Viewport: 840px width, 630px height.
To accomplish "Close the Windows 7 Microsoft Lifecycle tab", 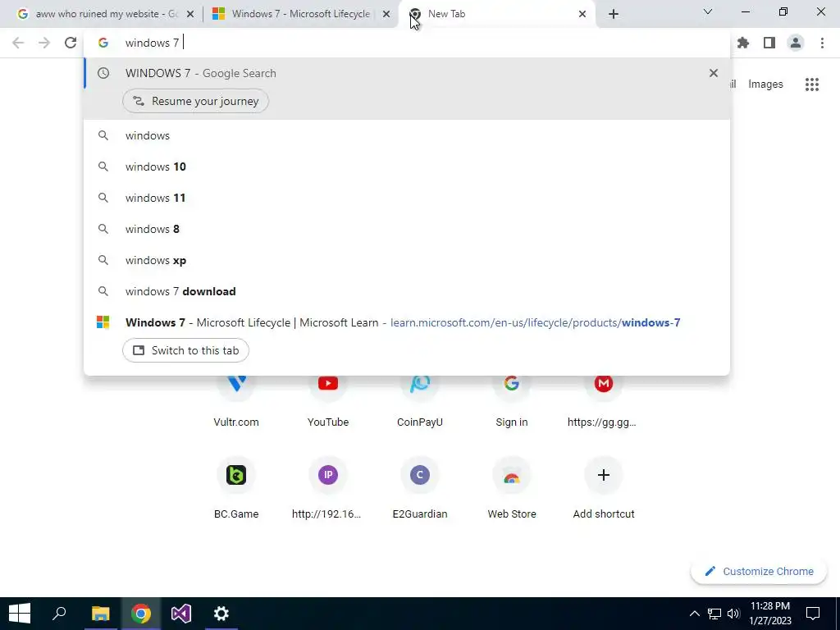I will point(386,15).
